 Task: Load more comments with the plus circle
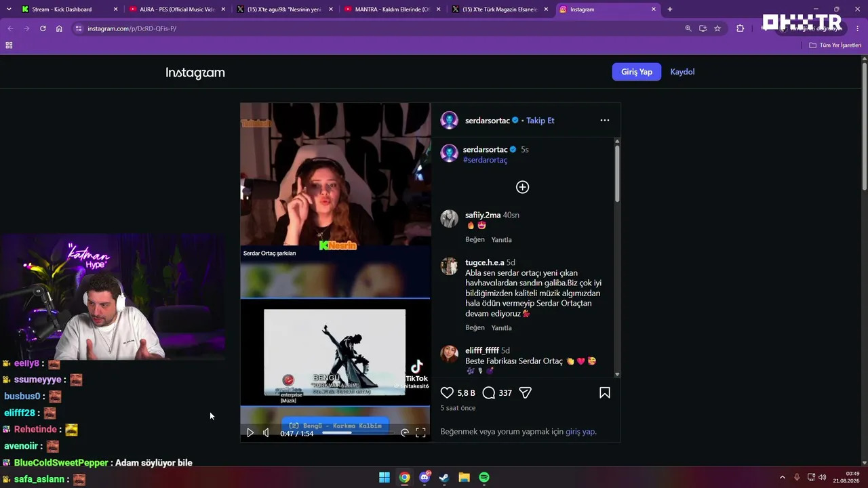522,187
